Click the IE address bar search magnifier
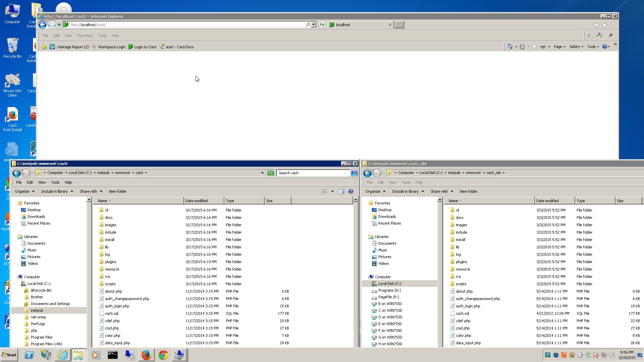 click(308, 24)
